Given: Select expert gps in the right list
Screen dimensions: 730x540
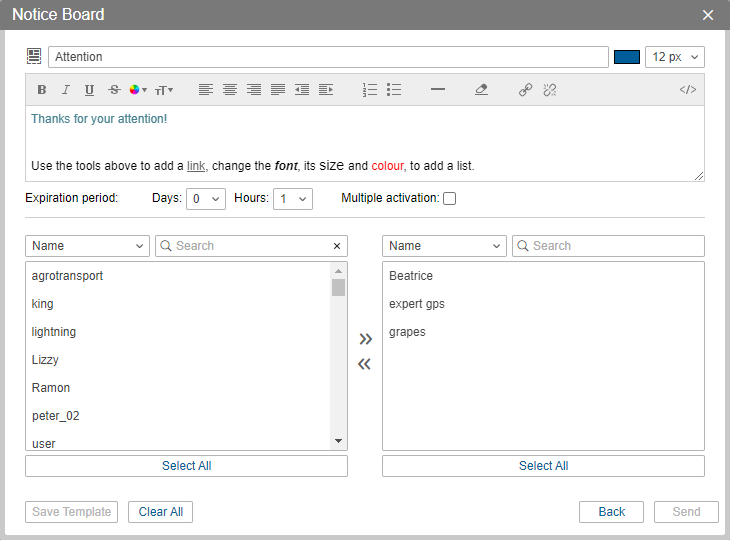Looking at the screenshot, I should tap(417, 304).
